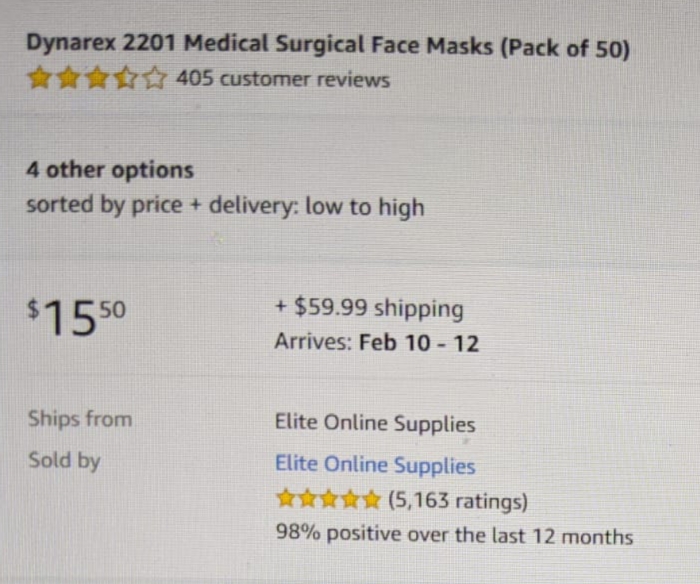Click the first star of the seller rating
The width and height of the screenshot is (700, 584).
coord(287,498)
